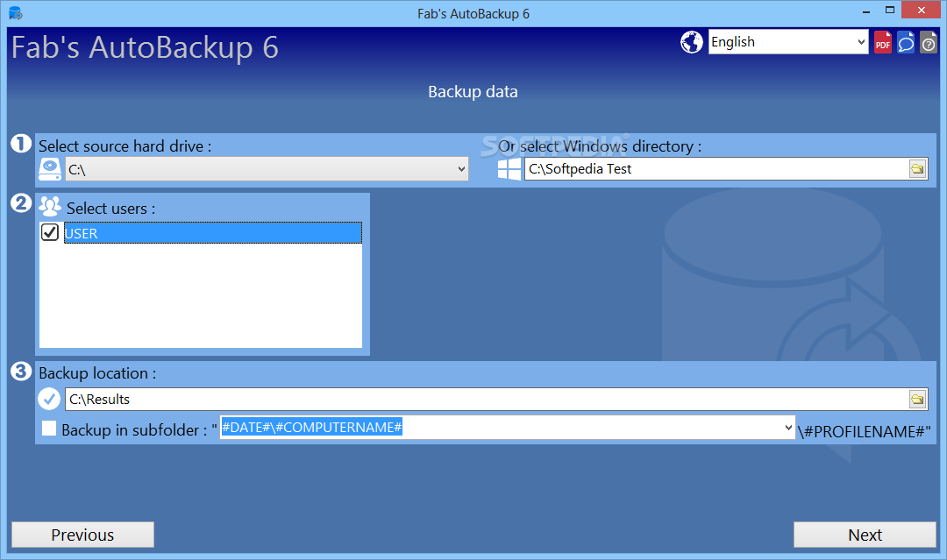Click the backup location checkmark icon

coord(49,399)
